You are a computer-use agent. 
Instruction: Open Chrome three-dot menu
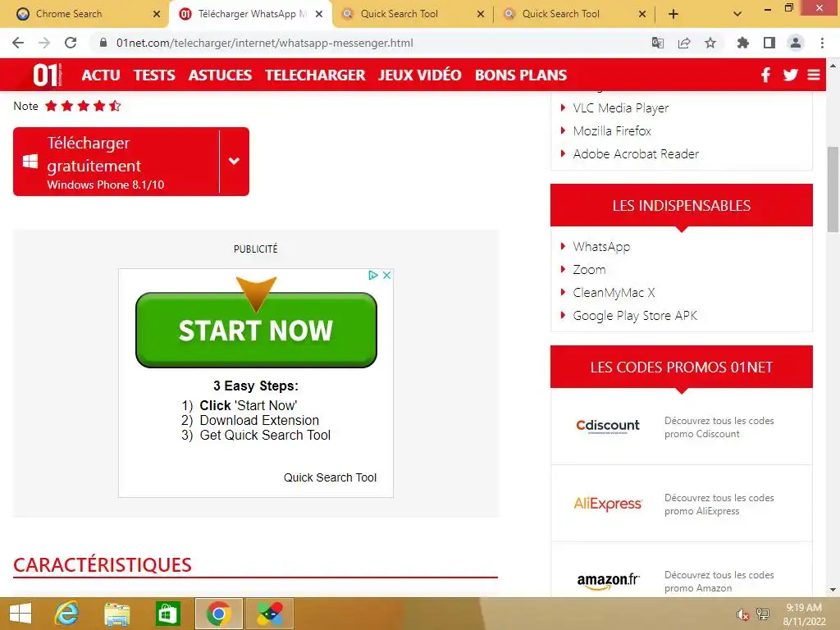click(x=822, y=43)
